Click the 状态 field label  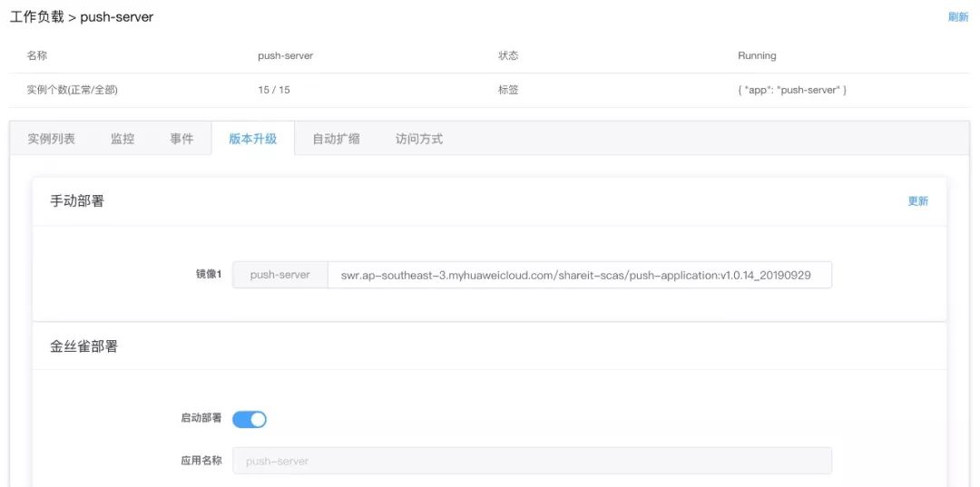[x=508, y=55]
